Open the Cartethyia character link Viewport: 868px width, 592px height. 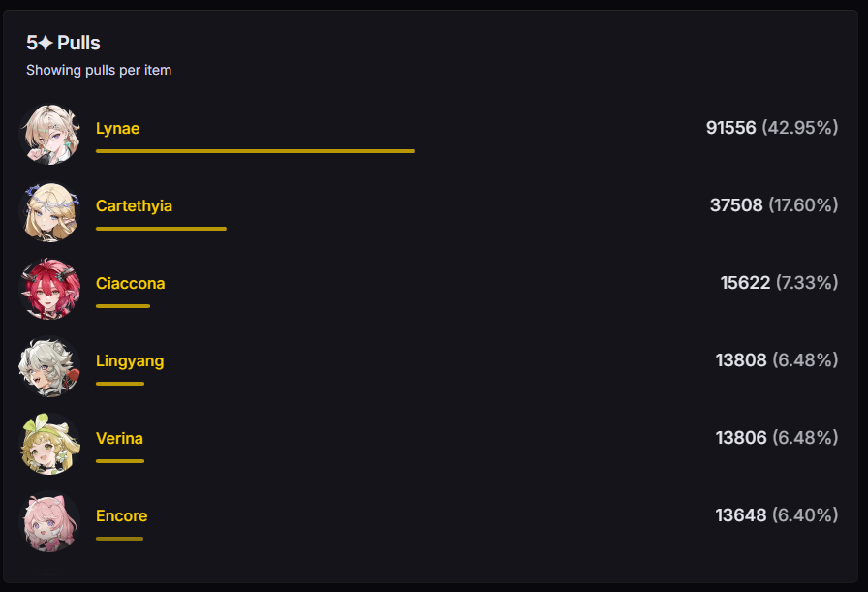[134, 205]
